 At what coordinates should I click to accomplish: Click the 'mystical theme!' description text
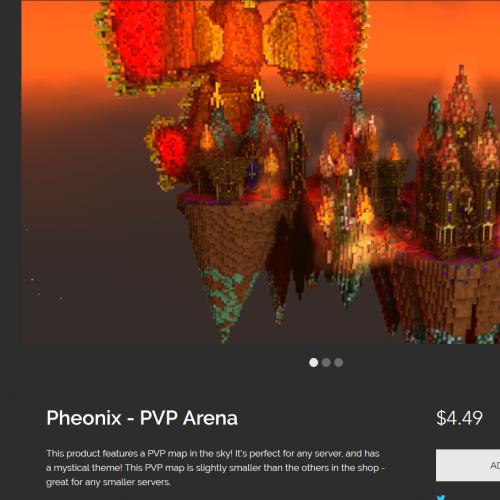pos(87,468)
